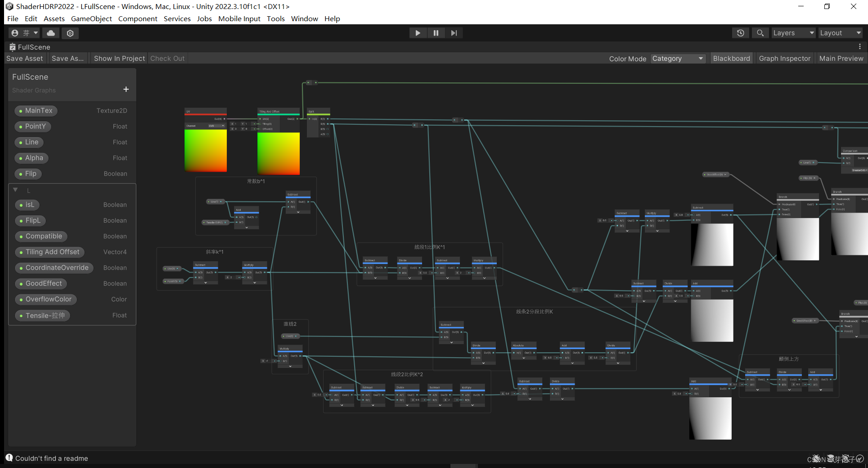Image resolution: width=868 pixels, height=468 pixels.
Task: Select the Line float property
Action: click(29, 142)
